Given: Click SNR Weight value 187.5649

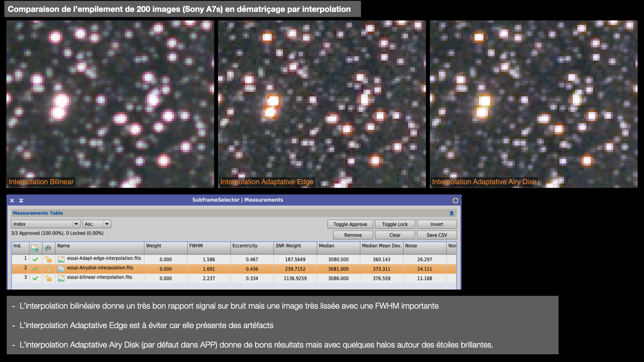Looking at the screenshot, I should 295,259.
